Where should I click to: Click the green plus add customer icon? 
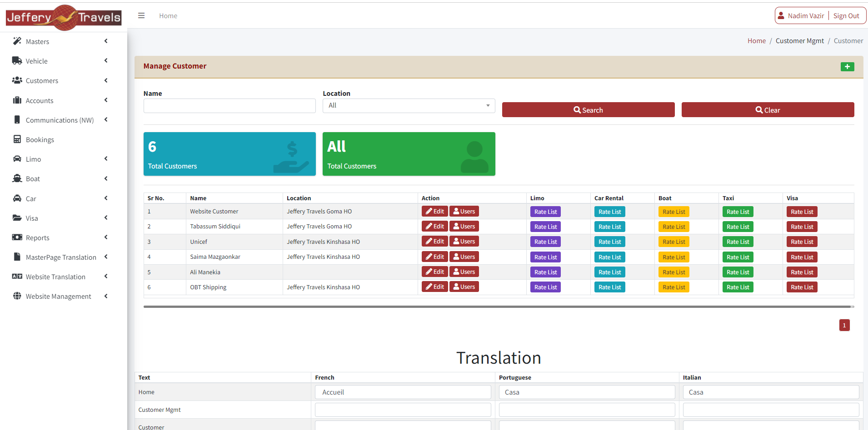coord(847,67)
